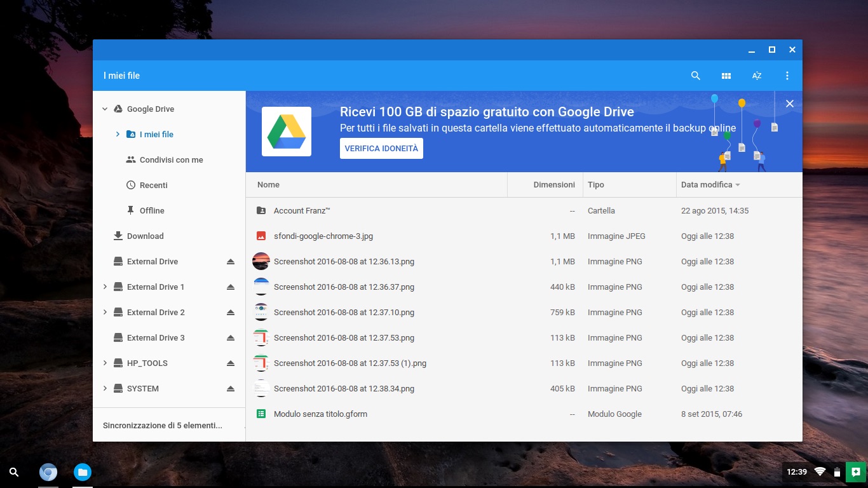
Task: Expand External Drive 2 folder tree
Action: pos(105,313)
